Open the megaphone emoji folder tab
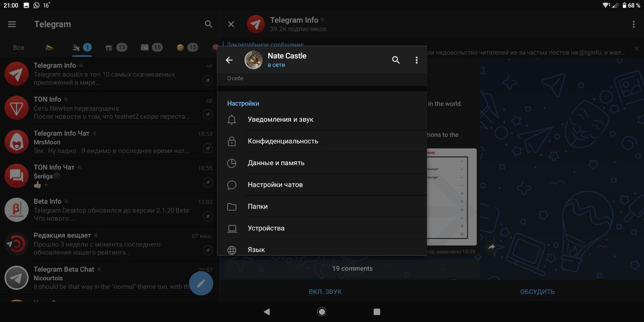 click(49, 47)
